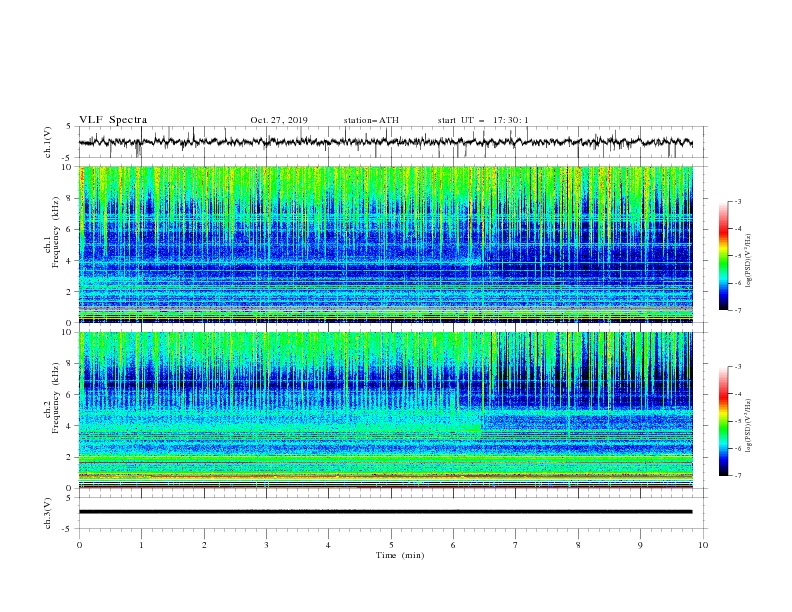Image resolution: width=792 pixels, height=612 pixels.
Task: Click the "station=ATH" header label
Action: pos(371,120)
